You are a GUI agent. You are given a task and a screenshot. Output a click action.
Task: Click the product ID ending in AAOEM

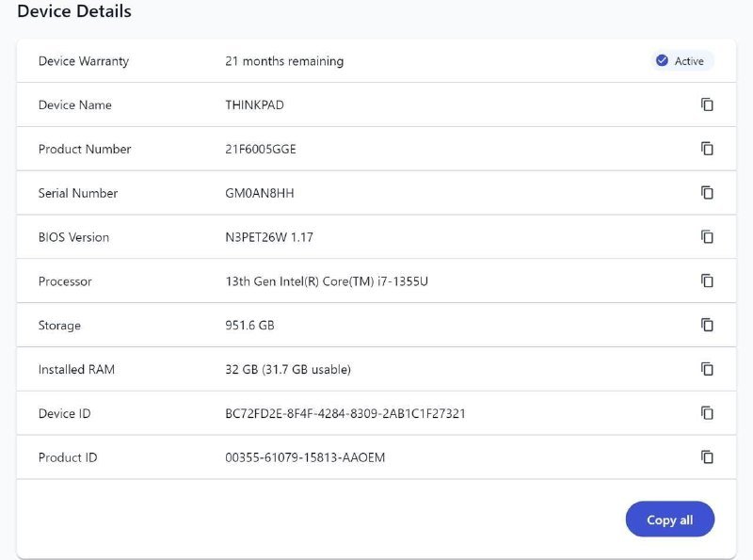305,457
